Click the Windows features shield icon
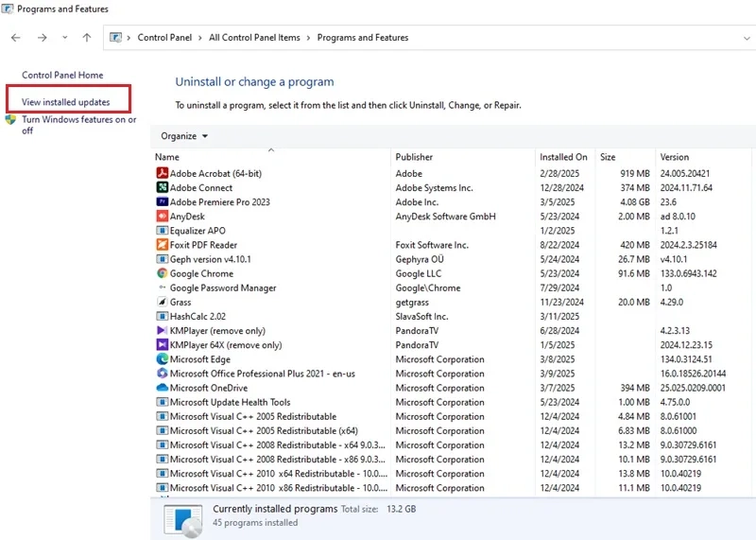Screen dimensions: 756x540 click(x=10, y=119)
